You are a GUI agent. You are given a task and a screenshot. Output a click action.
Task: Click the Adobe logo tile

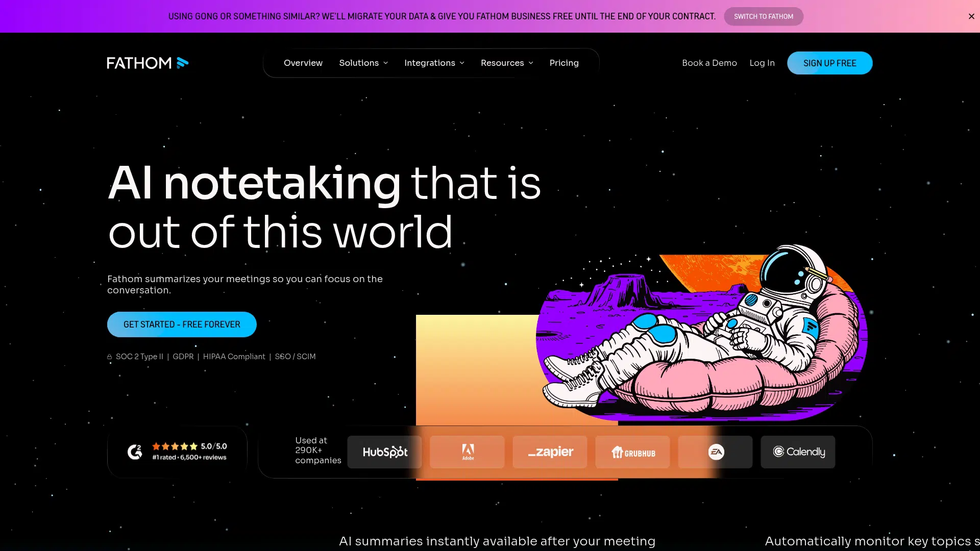click(467, 452)
